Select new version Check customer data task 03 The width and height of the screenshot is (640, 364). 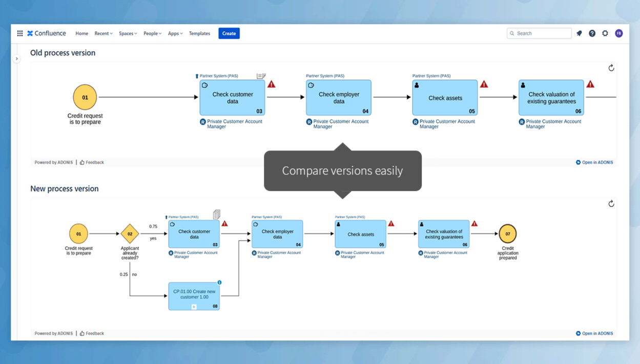tap(194, 234)
